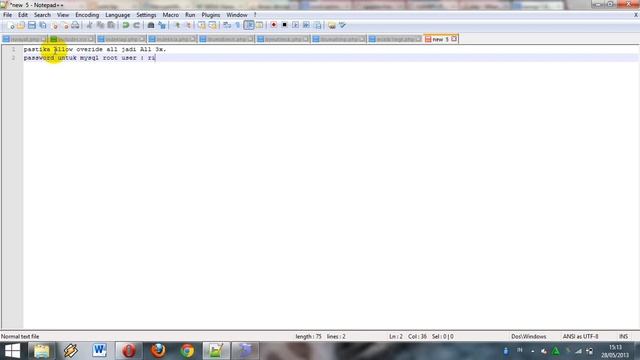Open the Plugins menu
This screenshot has width=640, height=360.
211,15
